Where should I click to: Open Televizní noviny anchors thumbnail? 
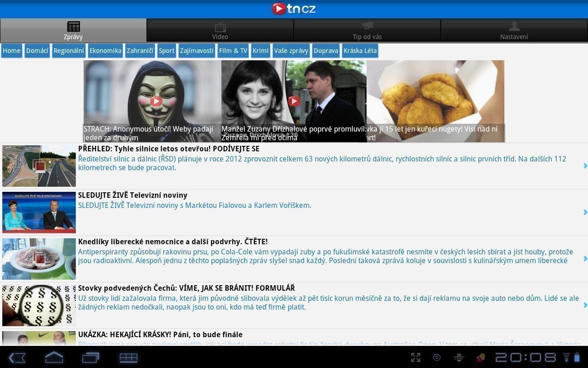(x=39, y=213)
